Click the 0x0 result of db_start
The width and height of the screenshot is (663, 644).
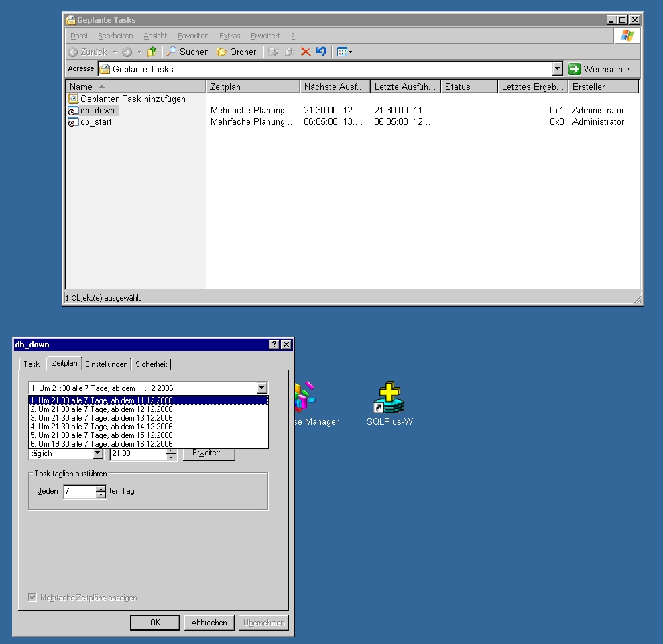[x=556, y=122]
